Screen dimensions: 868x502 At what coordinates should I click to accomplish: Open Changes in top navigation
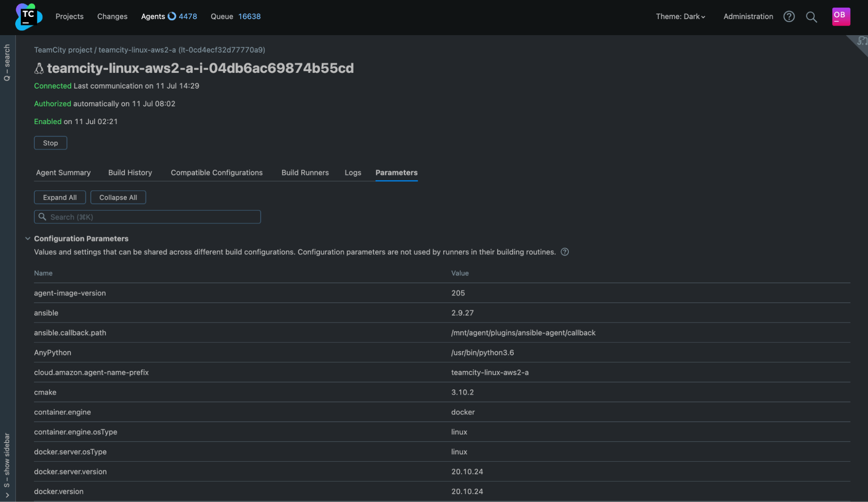tap(112, 16)
